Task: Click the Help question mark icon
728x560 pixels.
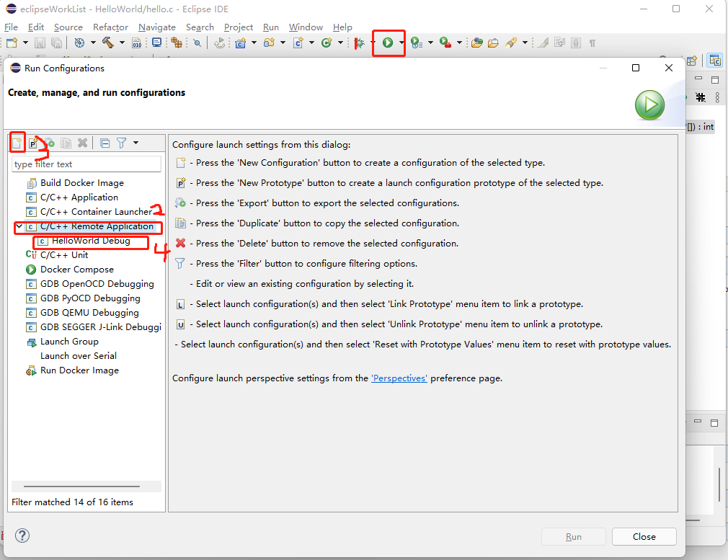Action: pyautogui.click(x=22, y=535)
